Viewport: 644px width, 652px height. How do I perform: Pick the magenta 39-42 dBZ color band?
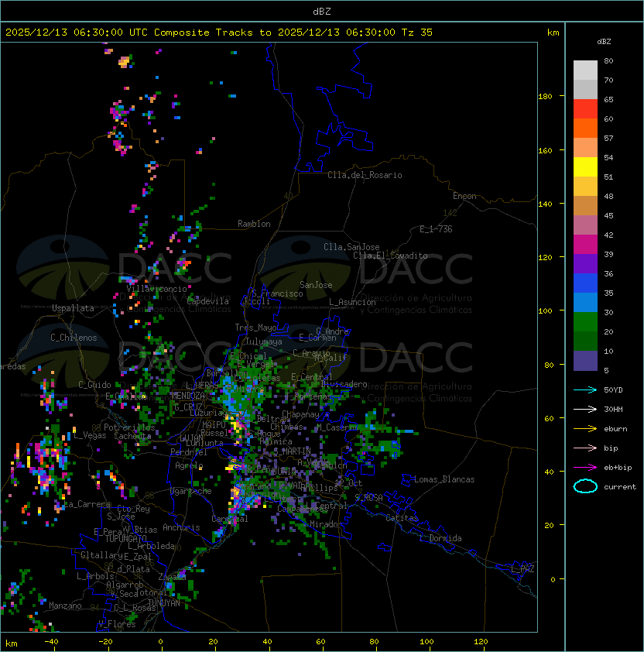click(x=585, y=245)
